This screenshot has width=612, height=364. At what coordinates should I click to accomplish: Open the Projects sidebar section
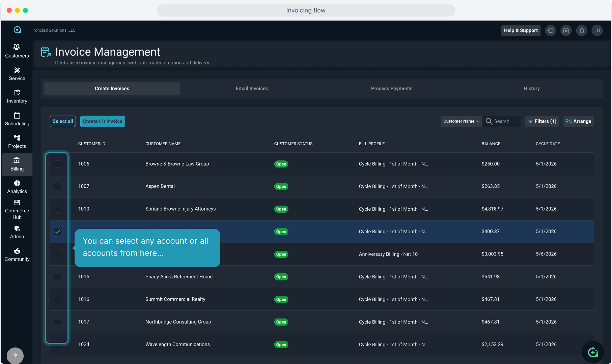pyautogui.click(x=17, y=142)
